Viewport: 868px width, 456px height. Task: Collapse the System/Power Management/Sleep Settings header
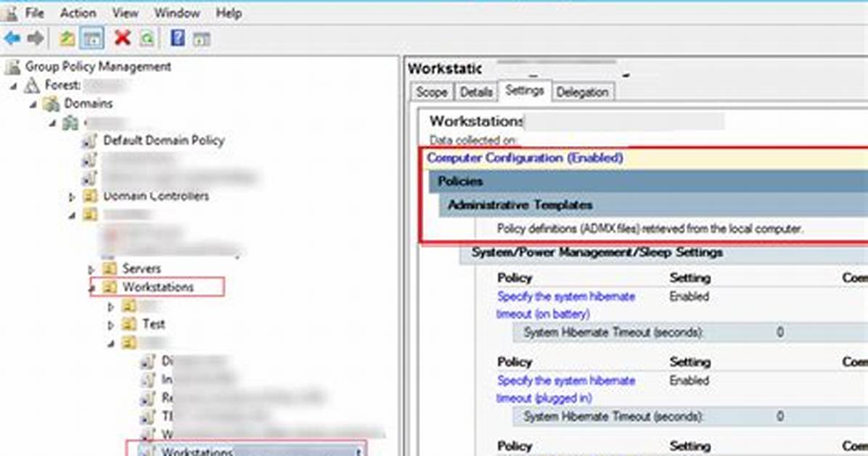pos(664,253)
